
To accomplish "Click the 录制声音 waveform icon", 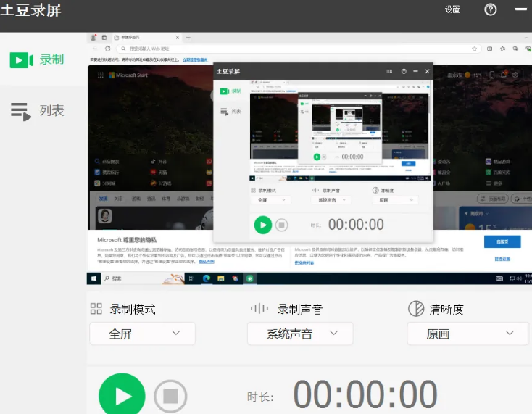I will pos(259,309).
